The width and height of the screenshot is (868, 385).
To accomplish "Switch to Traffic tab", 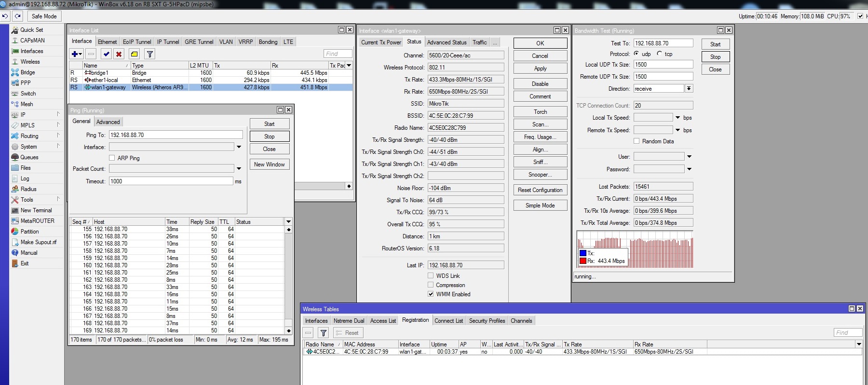I will pos(479,42).
